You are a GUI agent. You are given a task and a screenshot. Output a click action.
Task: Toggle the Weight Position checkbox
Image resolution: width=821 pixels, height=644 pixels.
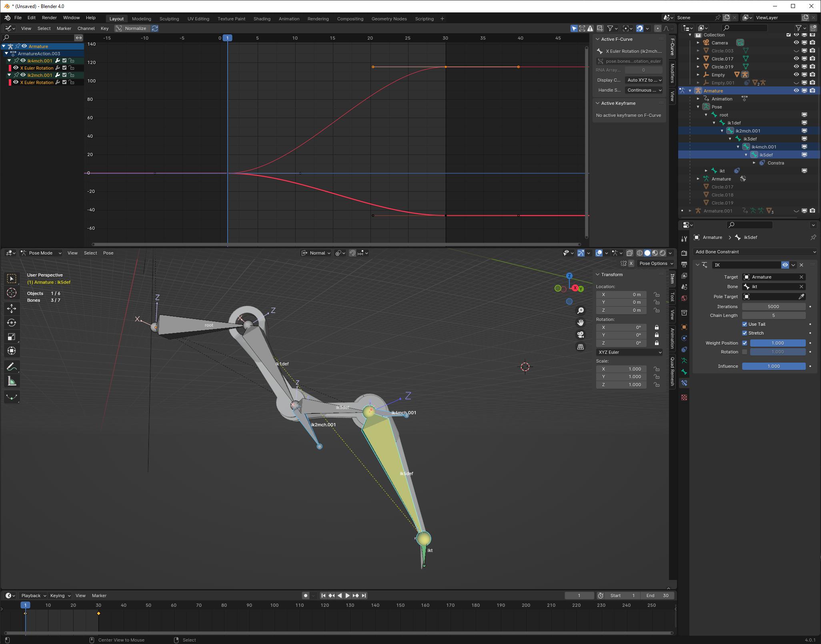[x=745, y=343]
